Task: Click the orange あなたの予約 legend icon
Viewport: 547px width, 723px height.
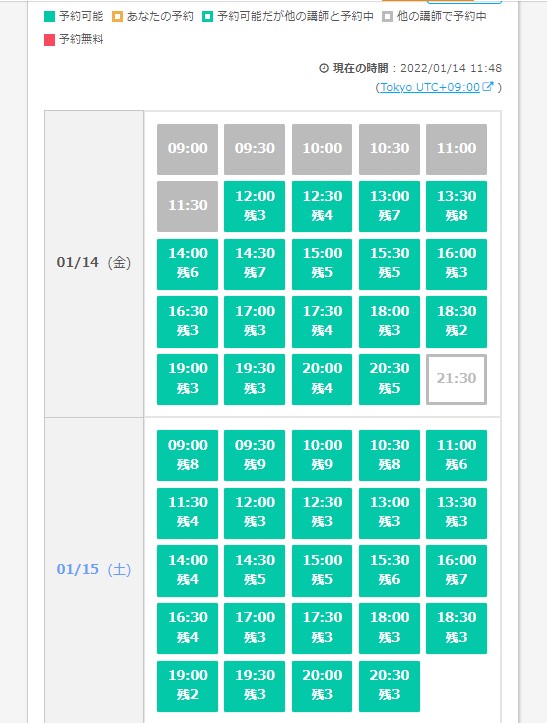Action: click(x=118, y=17)
